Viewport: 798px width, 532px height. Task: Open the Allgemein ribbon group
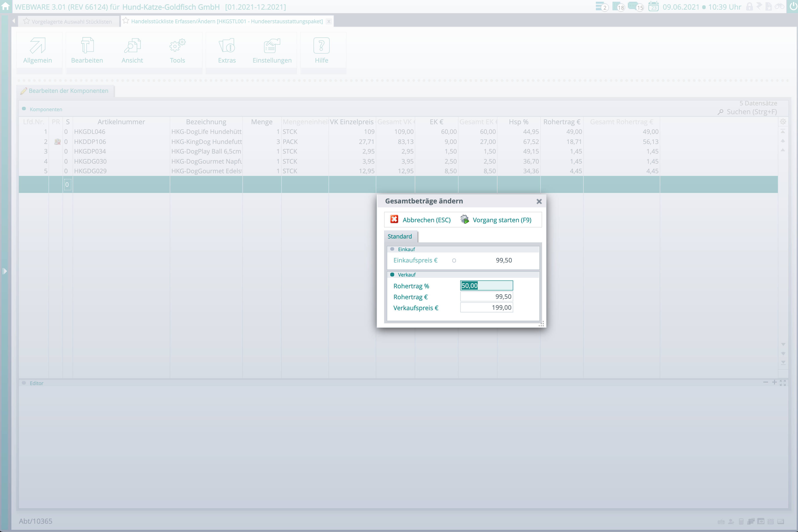38,50
